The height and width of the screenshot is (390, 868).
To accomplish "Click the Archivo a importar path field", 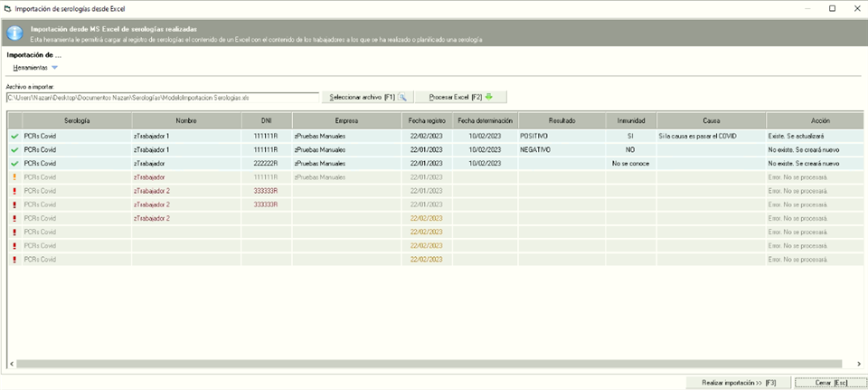I will pyautogui.click(x=163, y=97).
